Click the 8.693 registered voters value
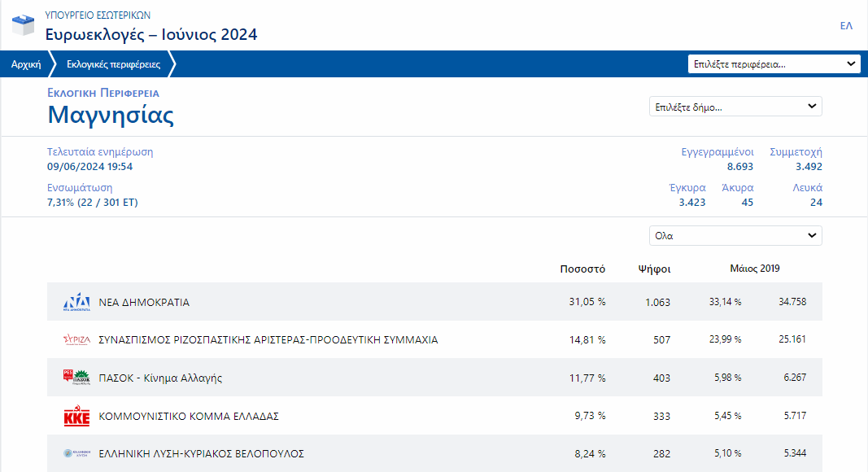This screenshot has height=472, width=868. tap(740, 167)
